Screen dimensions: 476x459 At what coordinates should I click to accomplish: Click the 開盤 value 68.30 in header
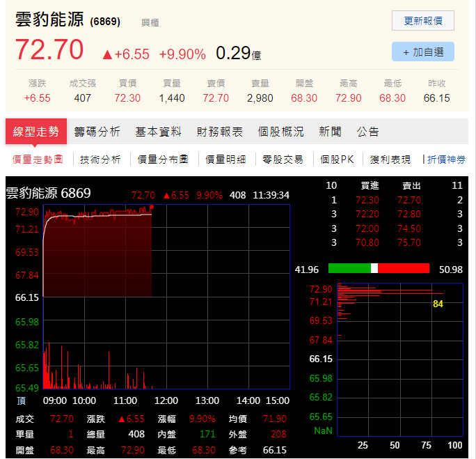pos(304,98)
